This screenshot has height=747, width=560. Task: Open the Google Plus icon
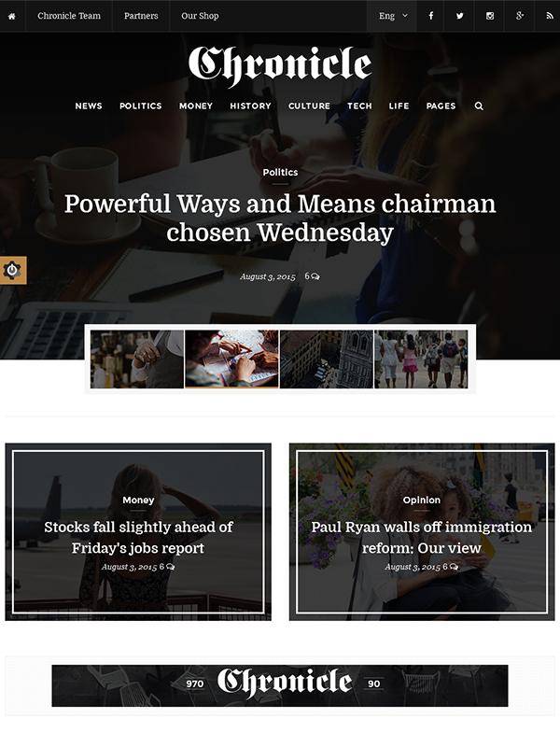[x=520, y=16]
